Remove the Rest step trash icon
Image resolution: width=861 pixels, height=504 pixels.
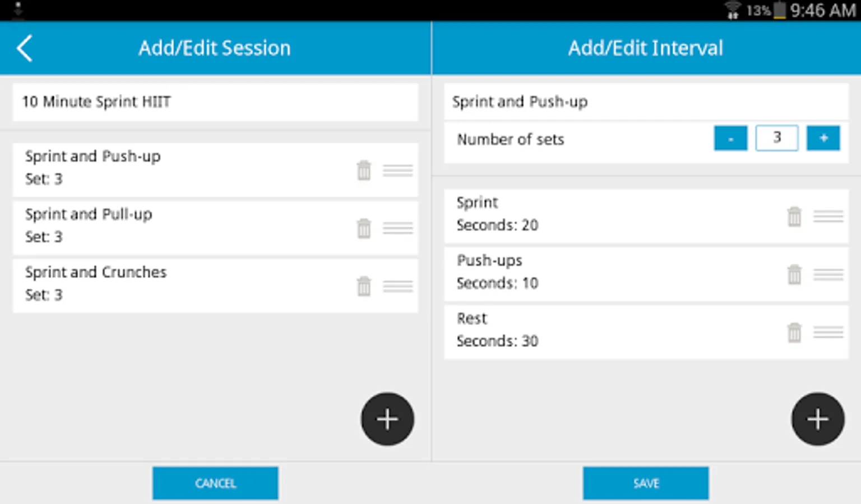(x=794, y=333)
